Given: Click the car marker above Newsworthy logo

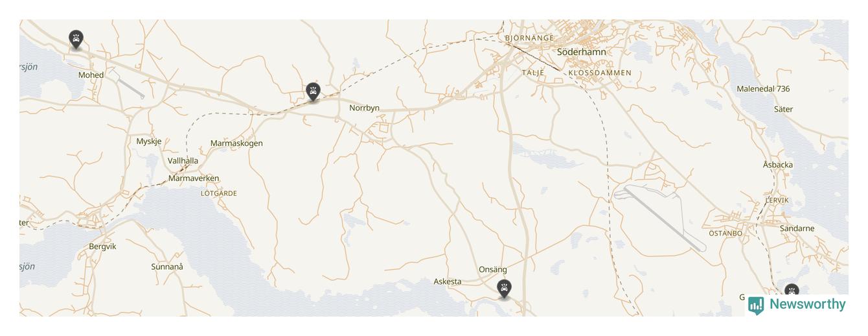Looking at the screenshot, I should tap(792, 290).
